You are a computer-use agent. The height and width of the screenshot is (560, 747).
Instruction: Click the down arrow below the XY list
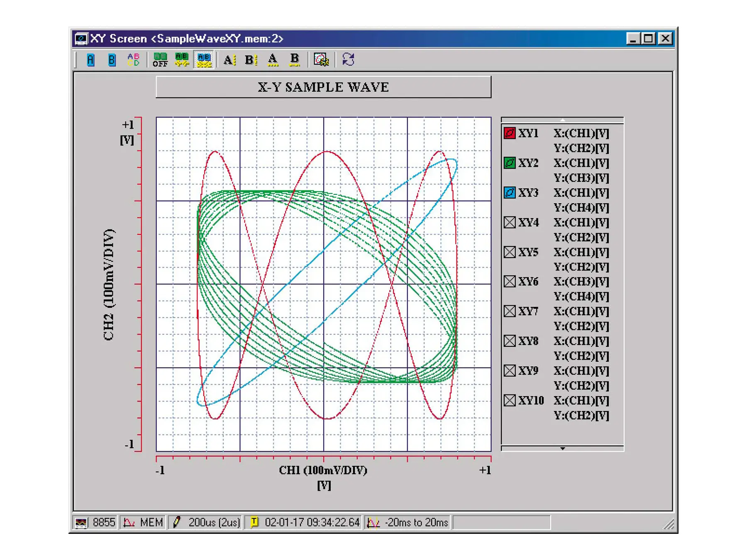click(563, 448)
